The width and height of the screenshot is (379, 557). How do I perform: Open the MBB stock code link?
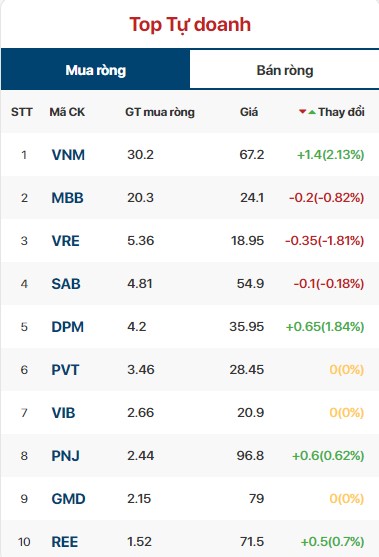[x=67, y=198]
